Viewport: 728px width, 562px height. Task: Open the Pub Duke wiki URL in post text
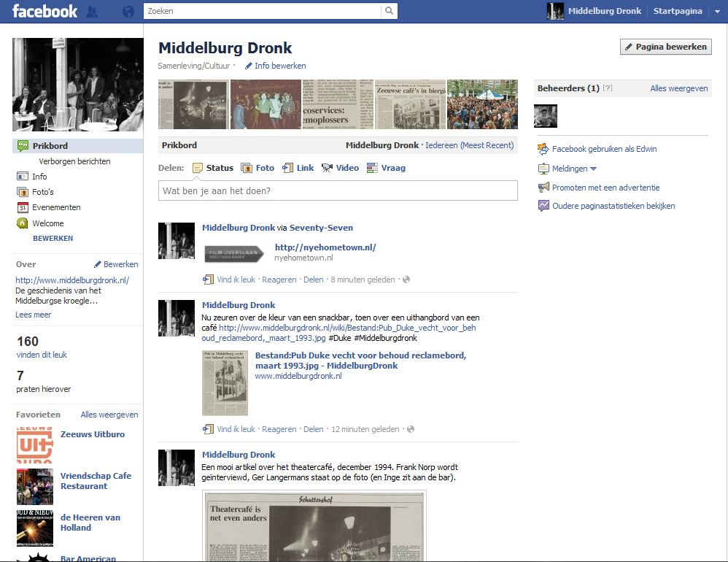(x=338, y=333)
